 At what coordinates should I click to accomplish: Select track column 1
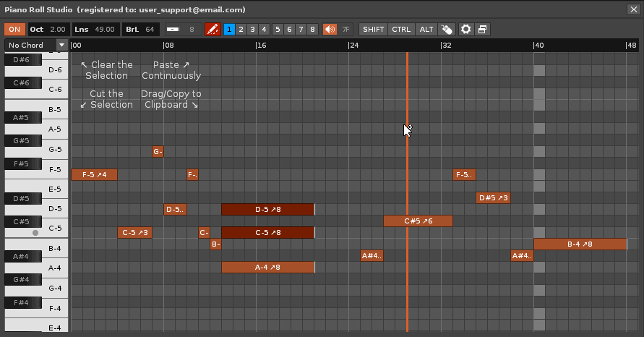tap(229, 29)
